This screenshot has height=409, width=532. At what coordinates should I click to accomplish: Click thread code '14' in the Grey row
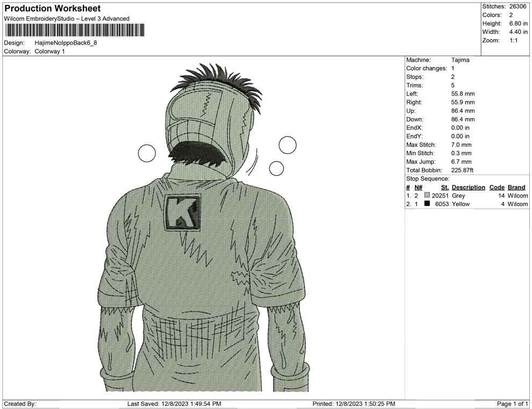[x=501, y=195]
